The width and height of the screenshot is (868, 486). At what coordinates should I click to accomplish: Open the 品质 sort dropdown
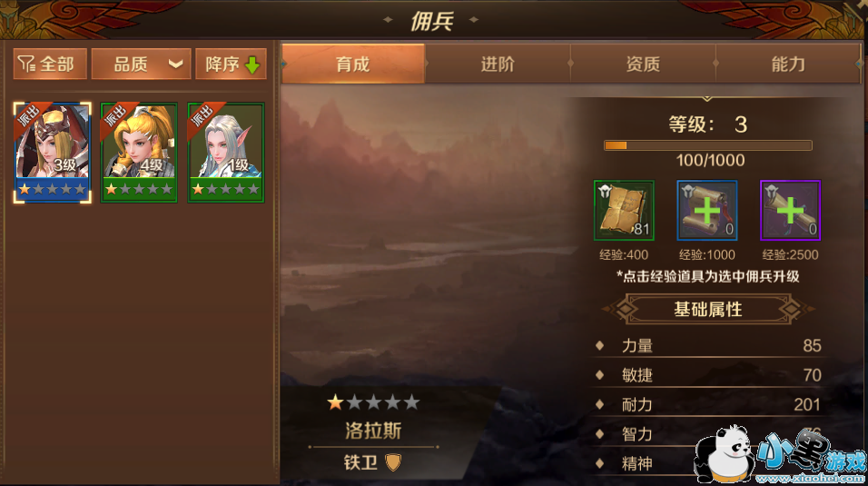coord(141,64)
